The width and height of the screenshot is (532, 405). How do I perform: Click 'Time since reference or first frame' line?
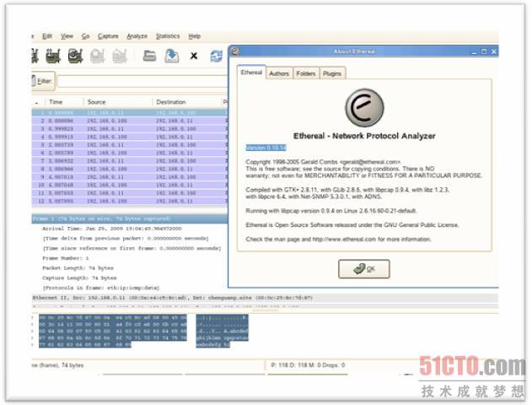coord(132,248)
